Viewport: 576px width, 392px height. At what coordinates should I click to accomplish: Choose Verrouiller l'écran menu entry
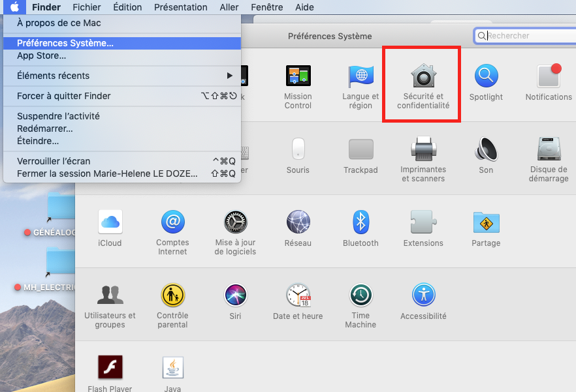pyautogui.click(x=54, y=161)
